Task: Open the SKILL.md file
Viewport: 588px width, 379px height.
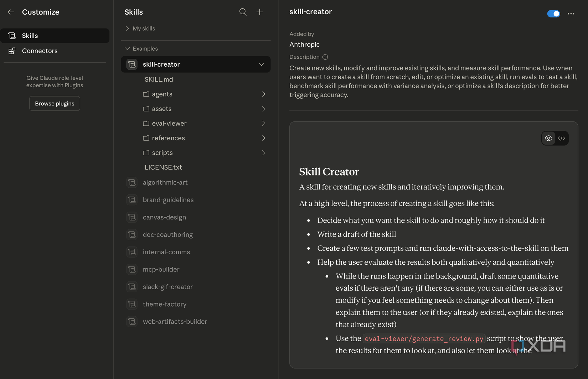Action: [159, 79]
